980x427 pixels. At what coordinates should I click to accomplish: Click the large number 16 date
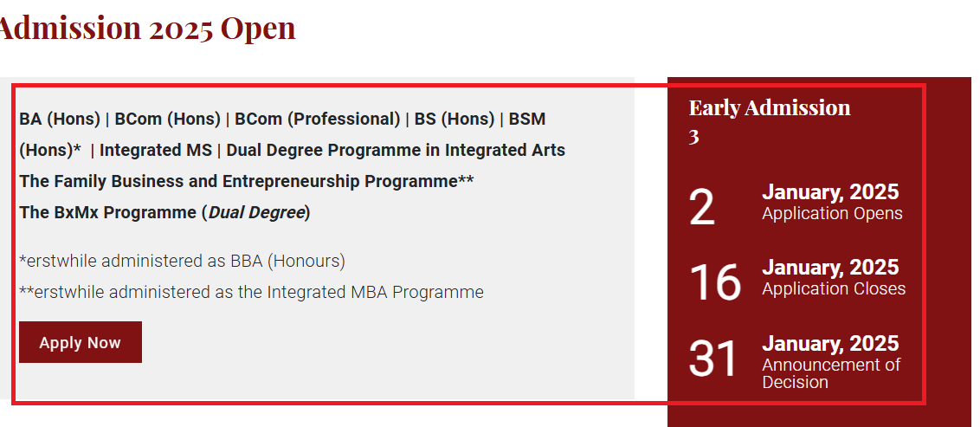[714, 283]
